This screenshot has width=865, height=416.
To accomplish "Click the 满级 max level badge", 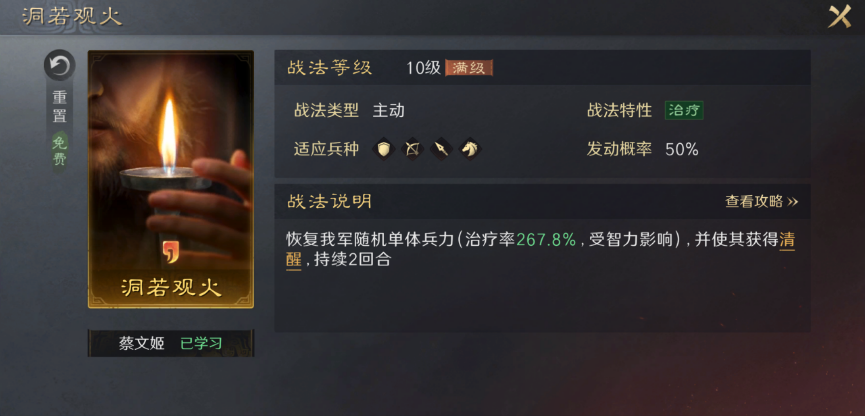I will (x=469, y=68).
